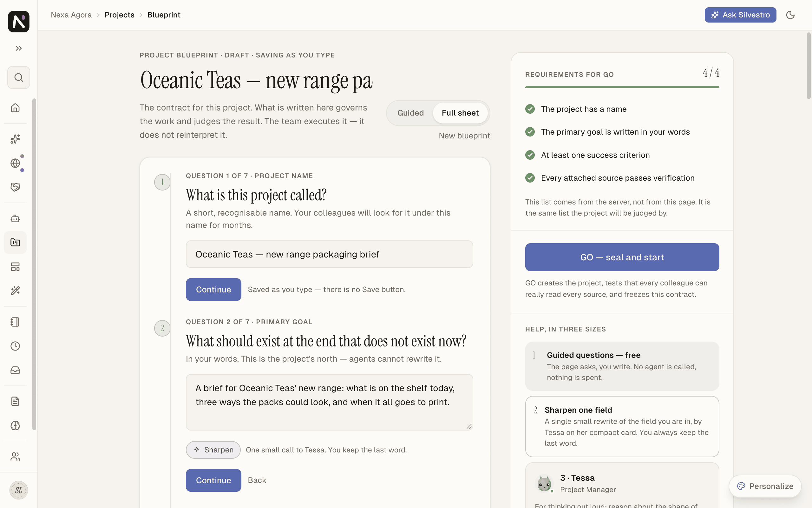Screen dimensions: 812x508
Task: Open the document sidebar icon
Action: (x=16, y=401)
